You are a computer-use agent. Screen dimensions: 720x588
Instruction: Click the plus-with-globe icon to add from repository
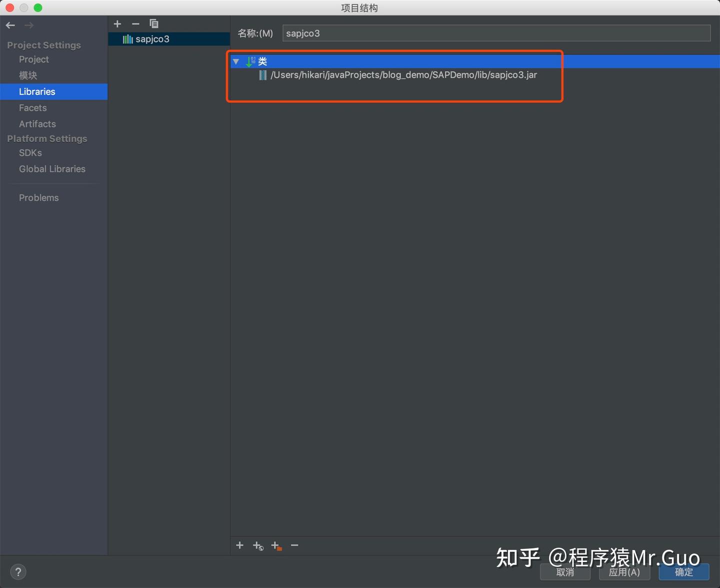point(258,546)
